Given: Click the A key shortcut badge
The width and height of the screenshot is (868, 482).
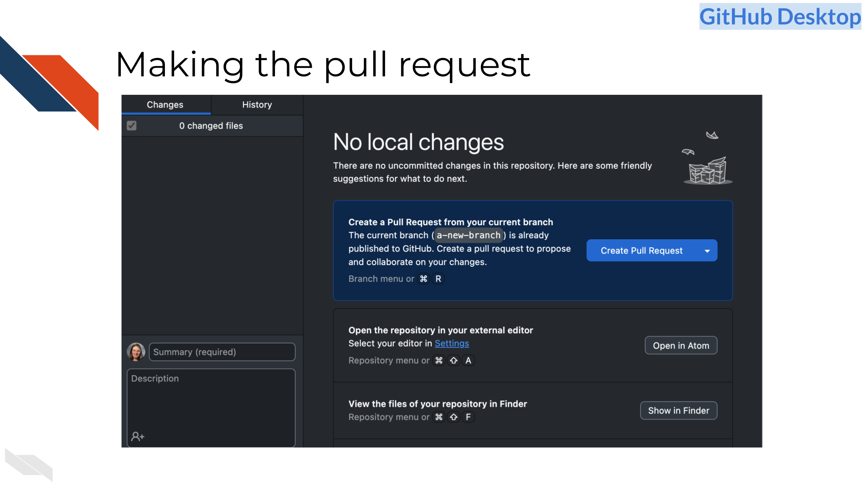Looking at the screenshot, I should 468,360.
